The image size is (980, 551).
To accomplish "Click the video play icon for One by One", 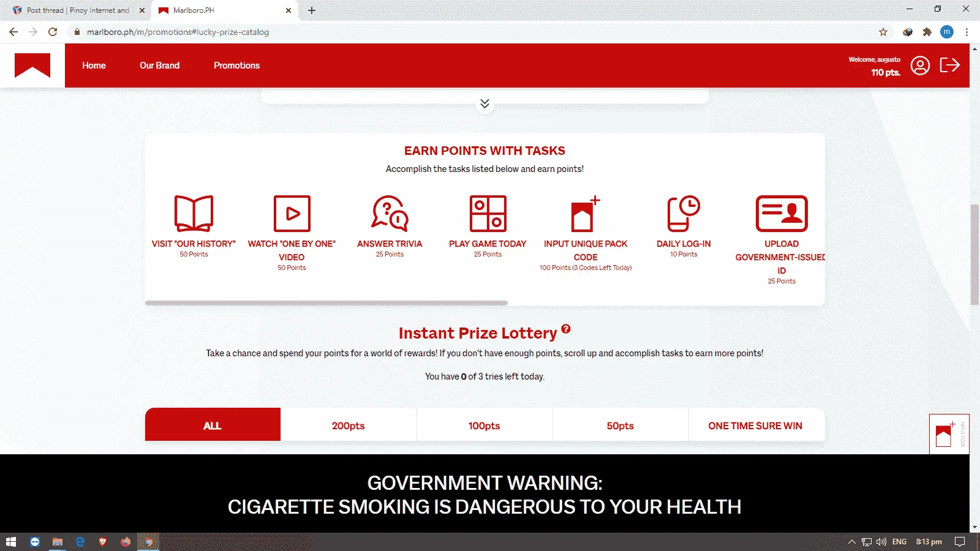I will pos(292,213).
